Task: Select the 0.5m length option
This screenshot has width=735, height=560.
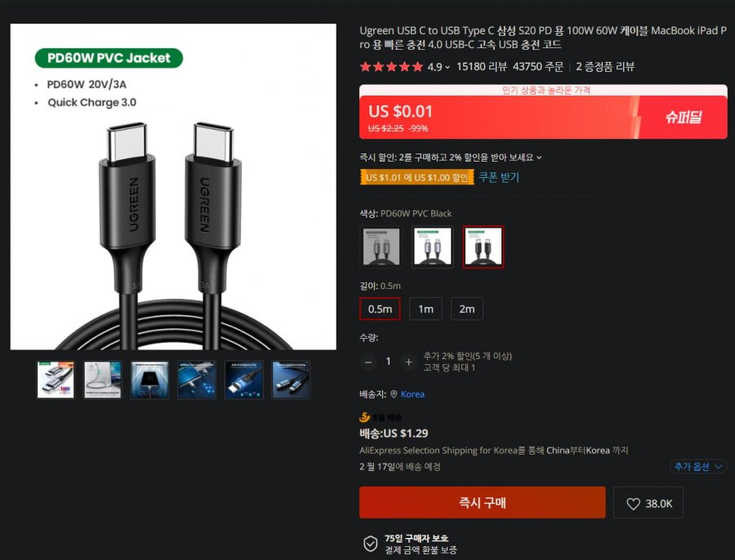Action: pos(380,309)
